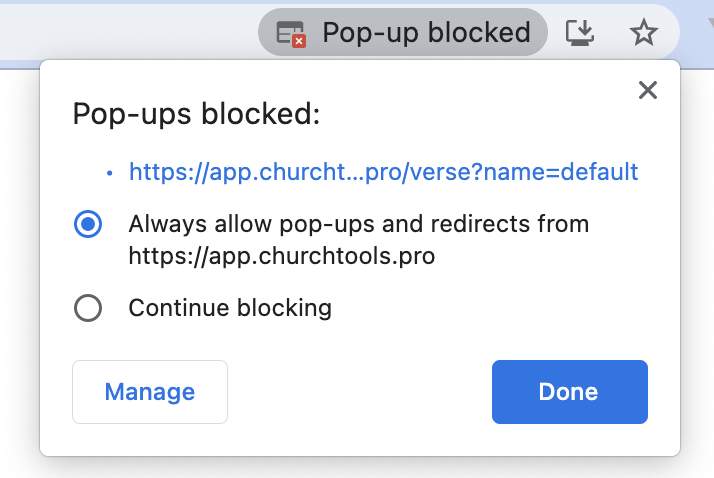Viewport: 714px width, 478px height.
Task: Click blank bubble space between Manage and Done
Action: coord(360,392)
